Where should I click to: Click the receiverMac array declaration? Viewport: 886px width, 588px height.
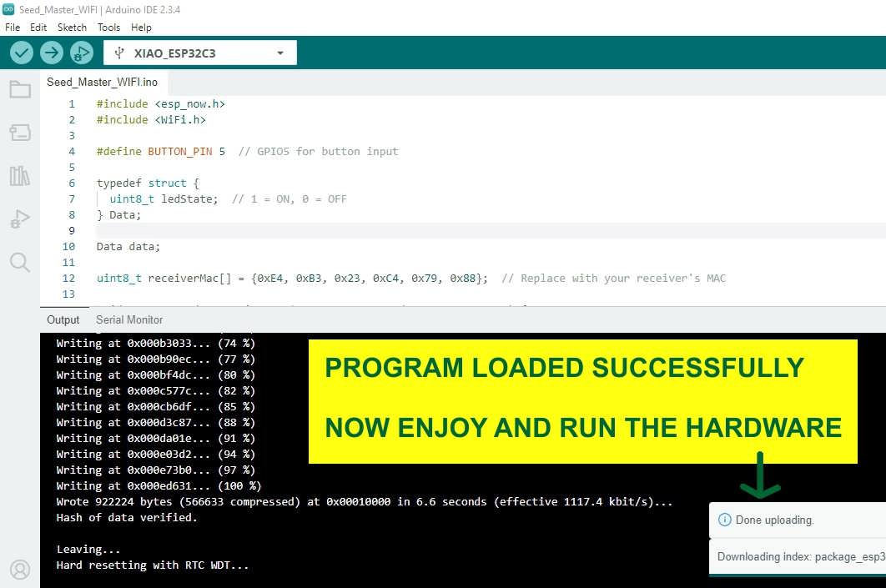tap(292, 278)
